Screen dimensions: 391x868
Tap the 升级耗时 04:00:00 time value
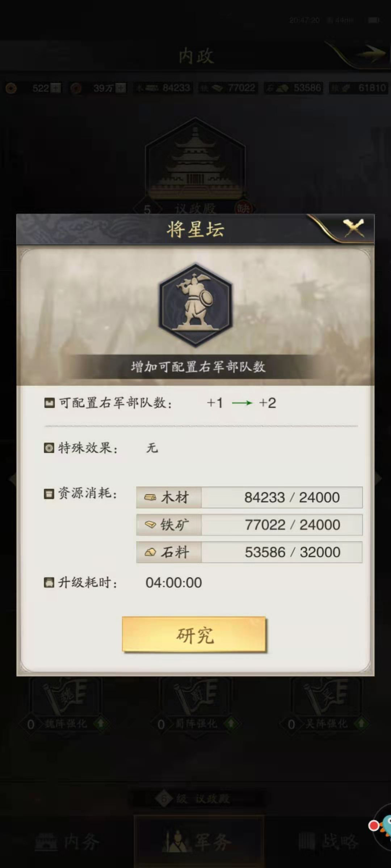[x=174, y=583]
